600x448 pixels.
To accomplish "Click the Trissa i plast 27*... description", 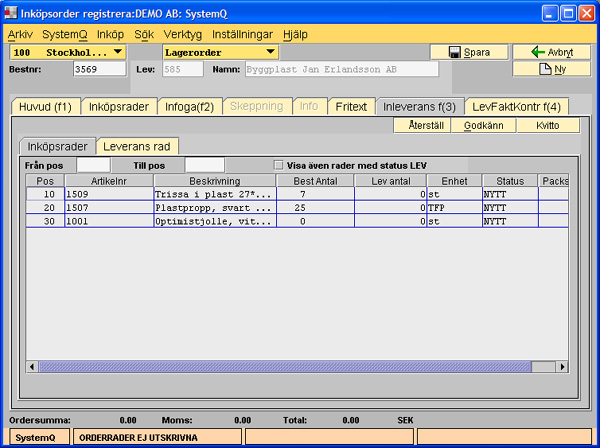I will pyautogui.click(x=215, y=194).
